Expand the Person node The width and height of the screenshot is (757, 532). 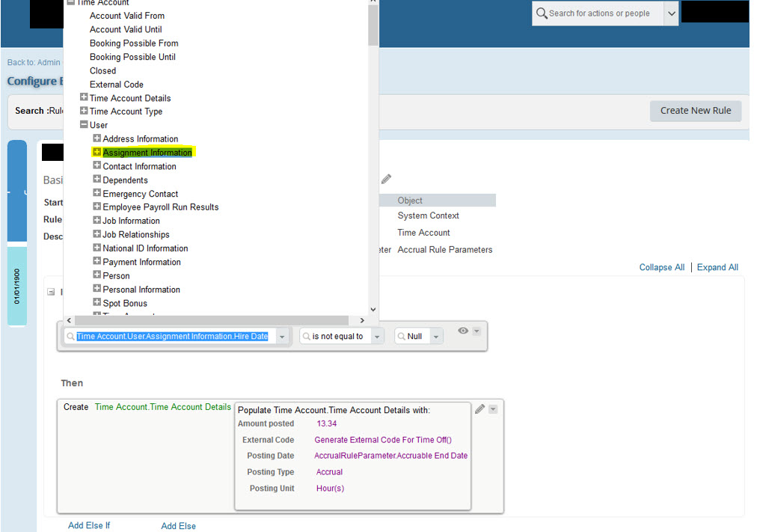[x=97, y=275]
